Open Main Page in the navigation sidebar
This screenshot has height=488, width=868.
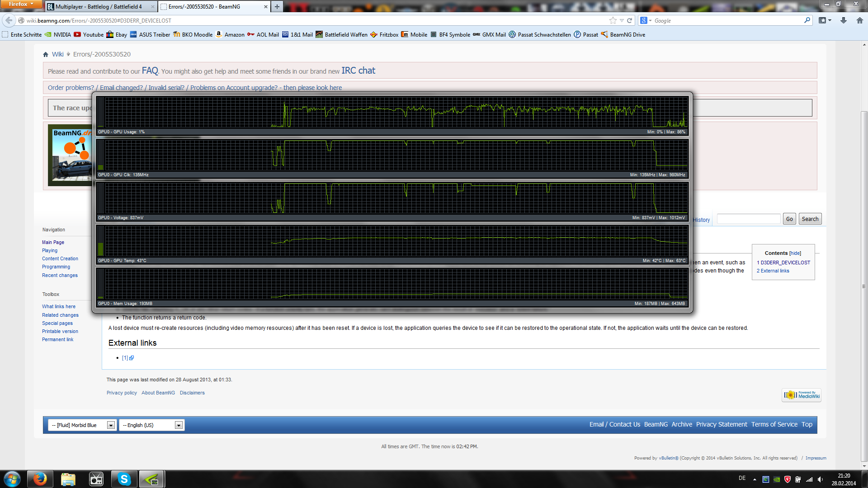click(53, 242)
